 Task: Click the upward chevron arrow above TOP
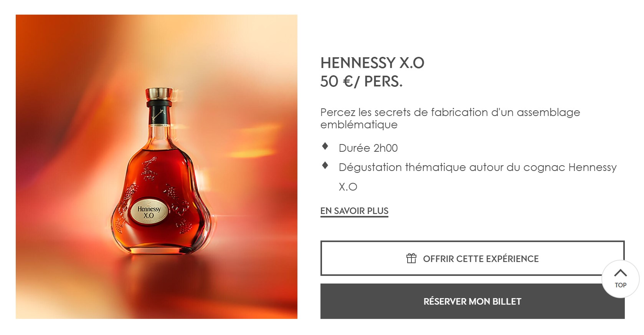[620, 273]
